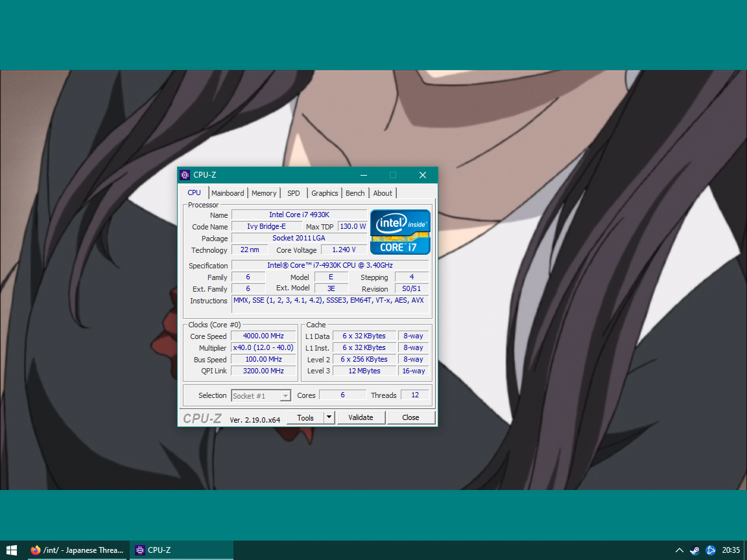Screen dimensions: 747x560
Task: Click the Name field Intel Core i7 4930K
Action: coord(299,215)
